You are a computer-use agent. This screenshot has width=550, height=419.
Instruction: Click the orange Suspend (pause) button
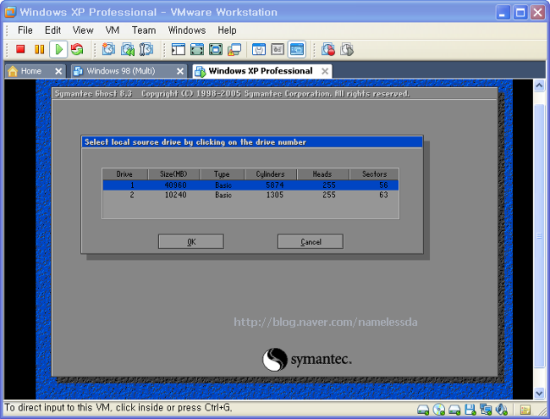(x=39, y=49)
